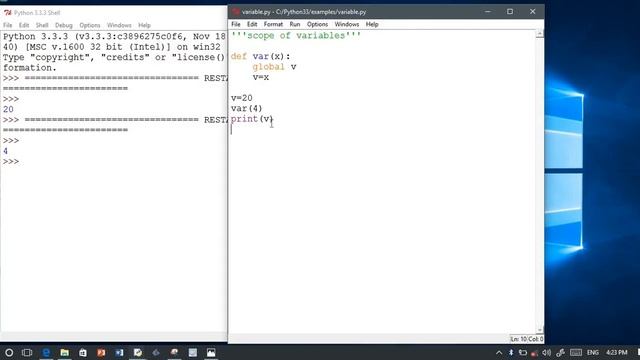Click the editor scrollbar down arrow
Image resolution: width=640 pixels, height=360 pixels.
(540, 329)
